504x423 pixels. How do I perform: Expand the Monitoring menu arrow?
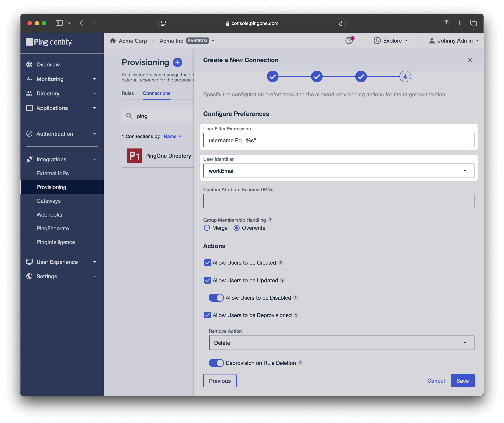point(95,79)
